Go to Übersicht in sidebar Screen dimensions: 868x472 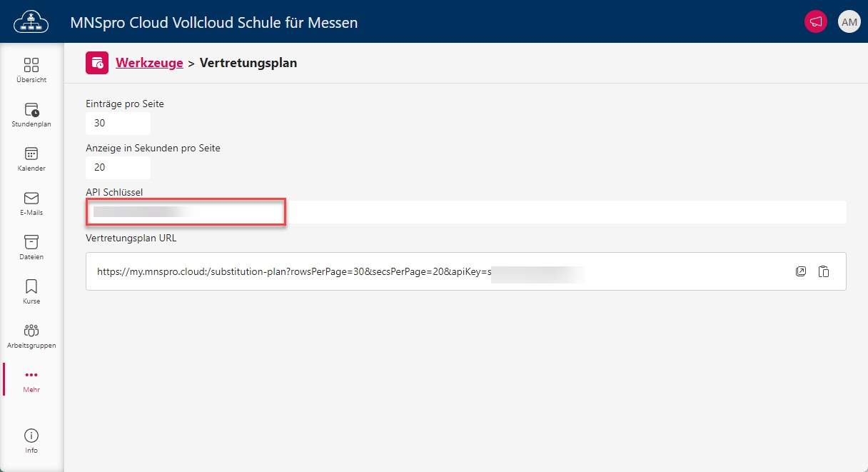[31, 70]
